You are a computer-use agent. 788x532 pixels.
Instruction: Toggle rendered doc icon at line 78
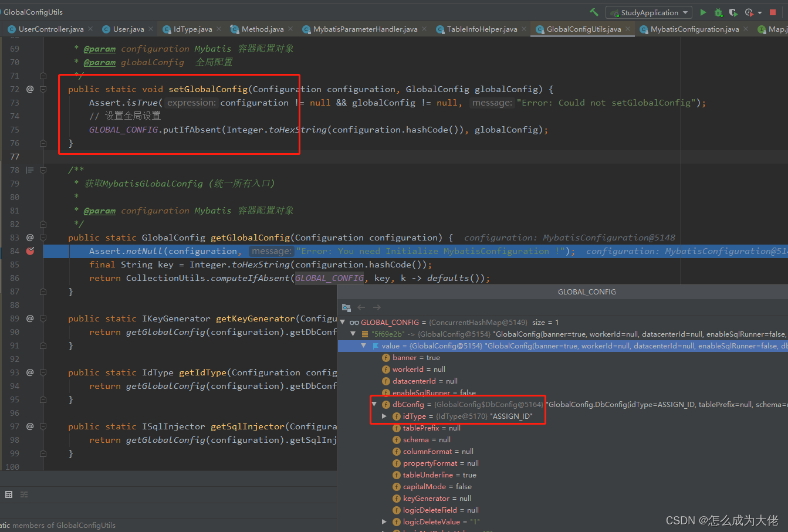[30, 170]
